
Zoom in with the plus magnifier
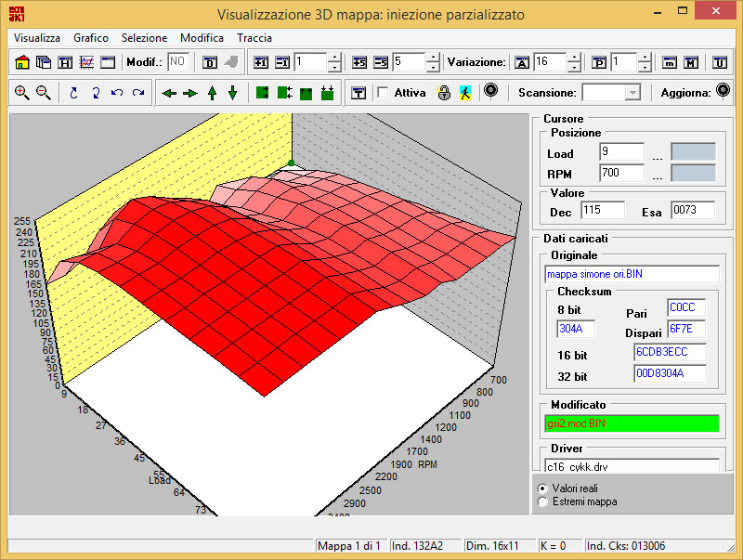point(22,93)
